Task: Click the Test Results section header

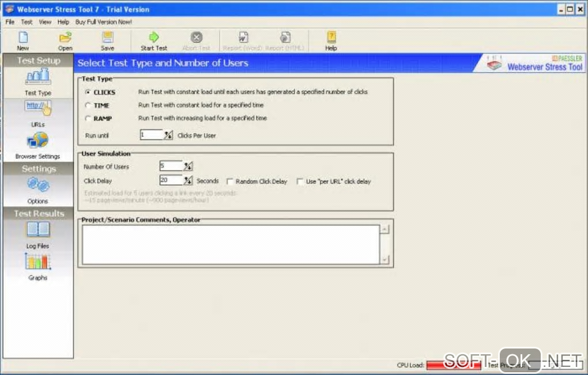Action: 38,214
